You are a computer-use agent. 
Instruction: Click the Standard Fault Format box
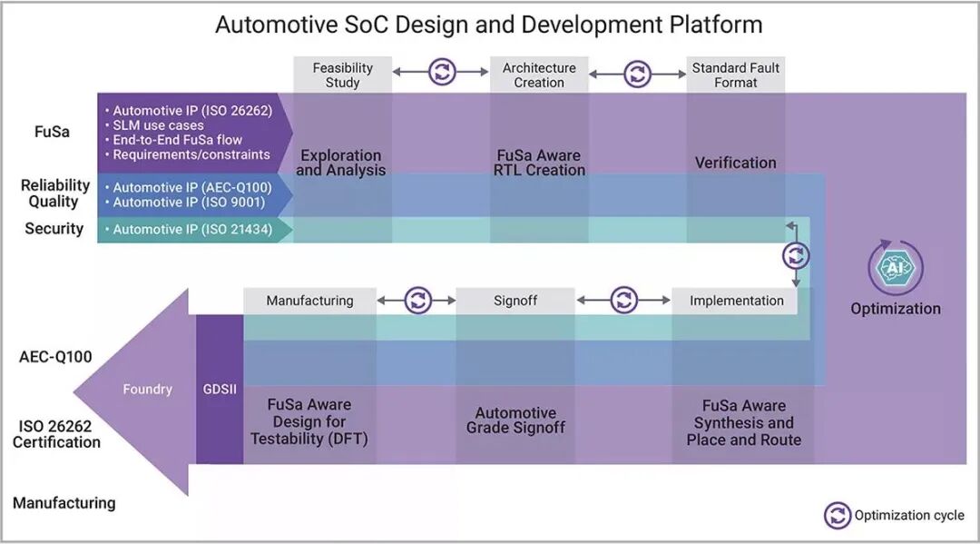click(x=735, y=74)
